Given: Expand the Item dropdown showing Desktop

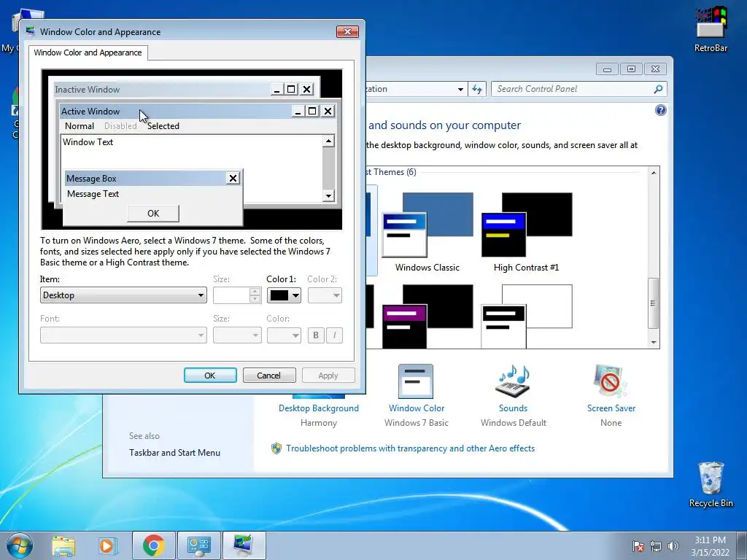Looking at the screenshot, I should tap(123, 295).
